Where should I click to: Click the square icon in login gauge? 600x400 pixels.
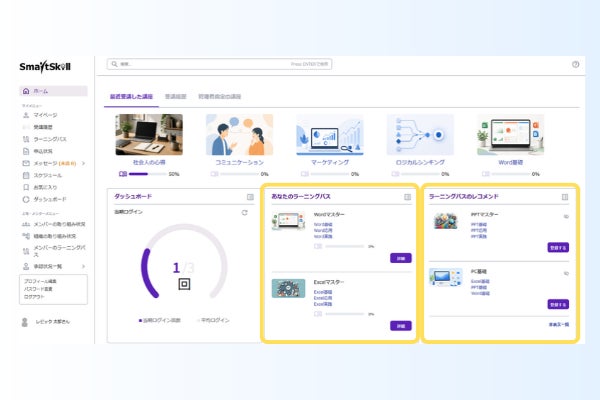point(184,284)
